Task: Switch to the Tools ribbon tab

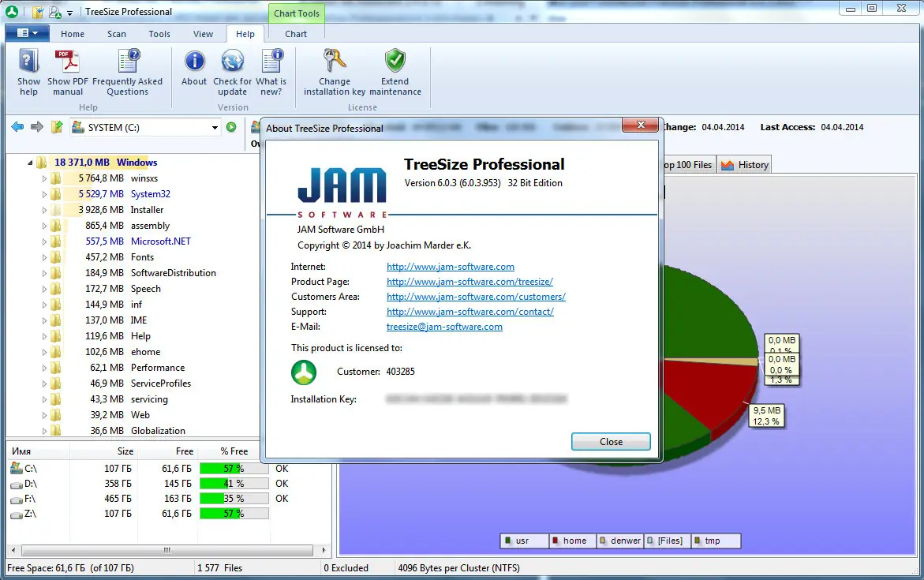Action: (x=159, y=34)
